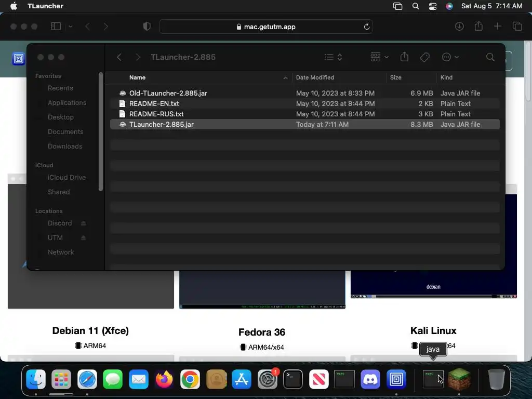Eject the Discord volume
The image size is (532, 399).
84,223
